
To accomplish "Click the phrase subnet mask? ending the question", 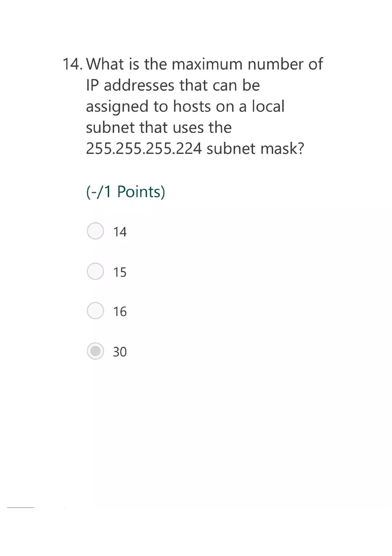I will pos(255,148).
